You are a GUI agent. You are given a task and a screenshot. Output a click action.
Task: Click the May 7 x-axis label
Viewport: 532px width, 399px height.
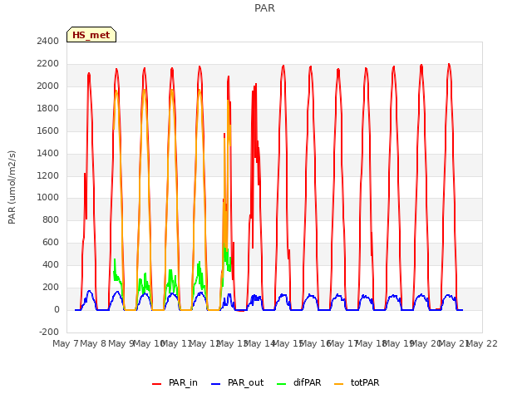click(x=66, y=343)
